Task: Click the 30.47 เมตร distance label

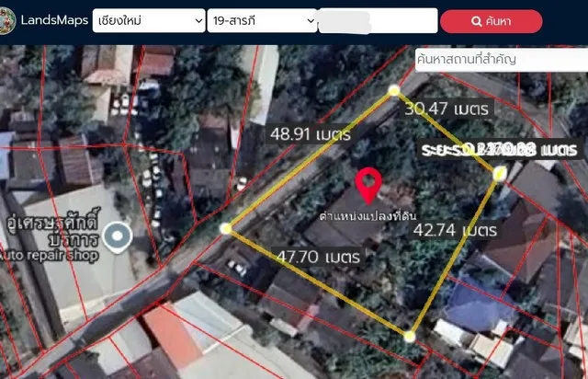Action: pyautogui.click(x=447, y=109)
